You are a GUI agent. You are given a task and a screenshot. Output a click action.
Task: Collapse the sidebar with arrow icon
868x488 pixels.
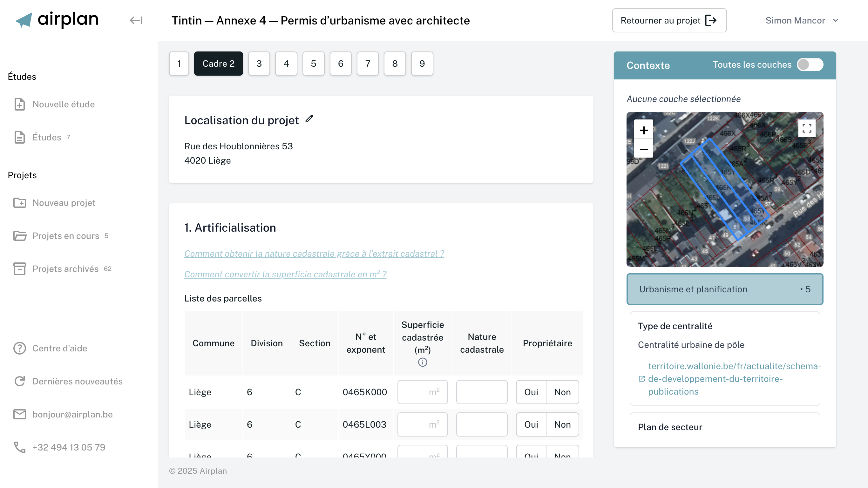pyautogui.click(x=136, y=20)
